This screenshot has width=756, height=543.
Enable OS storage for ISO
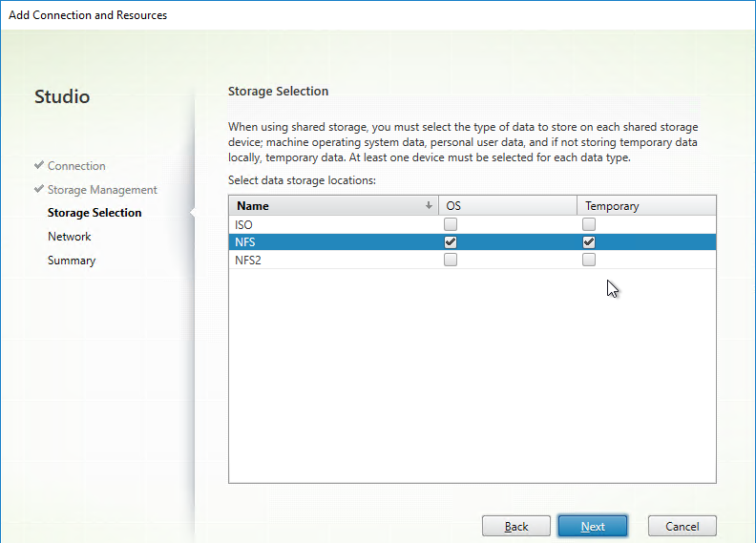click(451, 224)
